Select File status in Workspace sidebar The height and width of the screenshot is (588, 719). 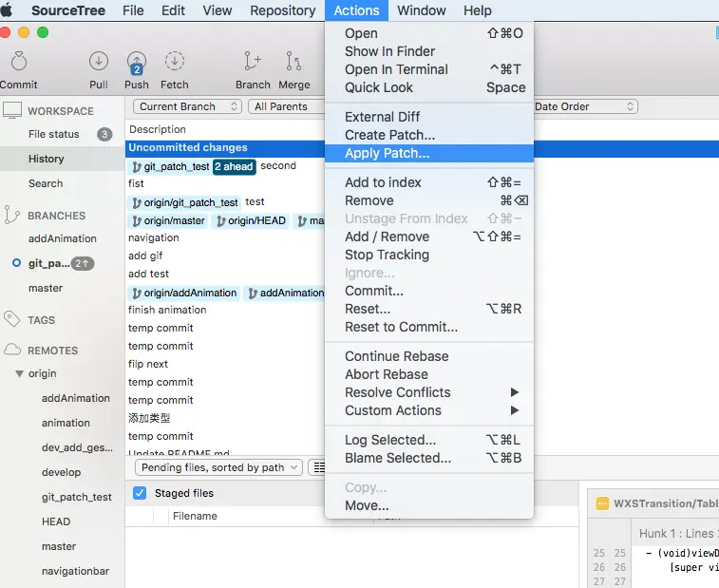coord(53,134)
